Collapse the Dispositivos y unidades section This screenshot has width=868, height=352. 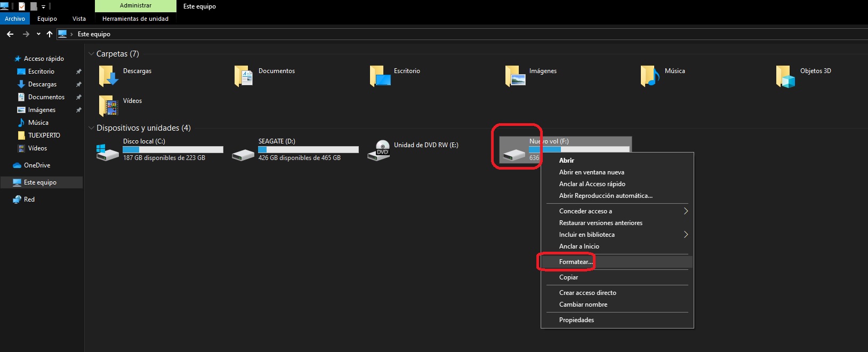(x=91, y=128)
